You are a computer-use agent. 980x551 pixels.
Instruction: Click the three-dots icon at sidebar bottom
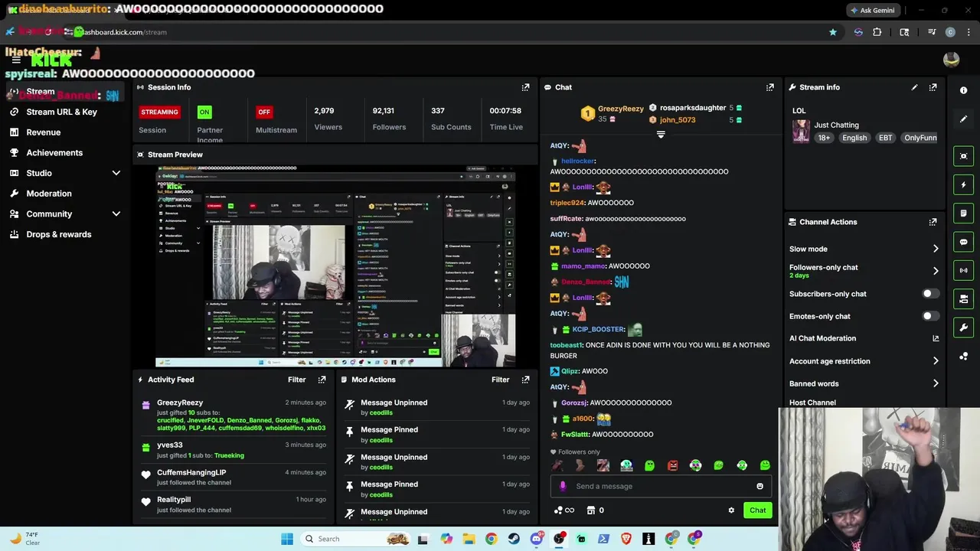click(x=963, y=357)
